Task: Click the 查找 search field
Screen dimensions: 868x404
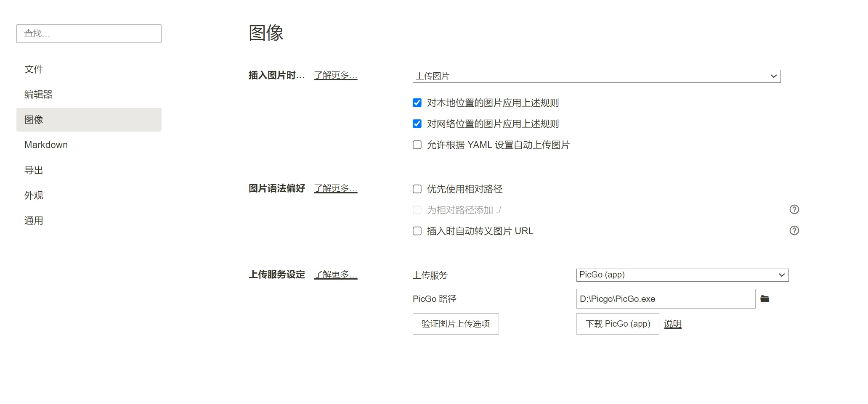Action: [89, 34]
